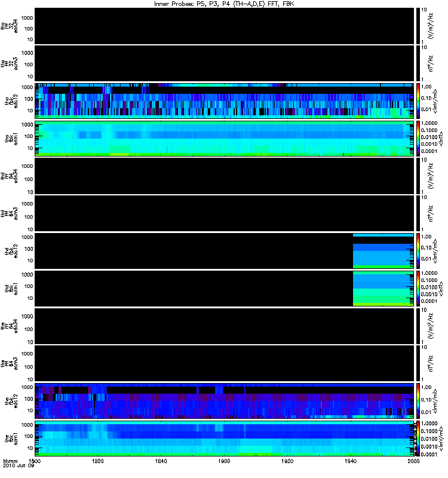The width and height of the screenshot is (448, 478).
Task: Click the 2000 time axis label
Action: [413, 461]
